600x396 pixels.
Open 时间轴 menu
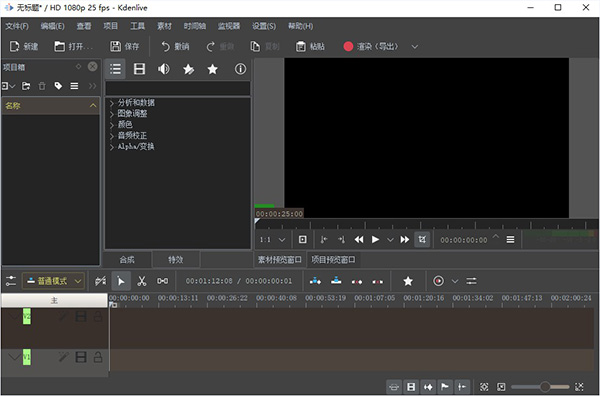pyautogui.click(x=195, y=26)
